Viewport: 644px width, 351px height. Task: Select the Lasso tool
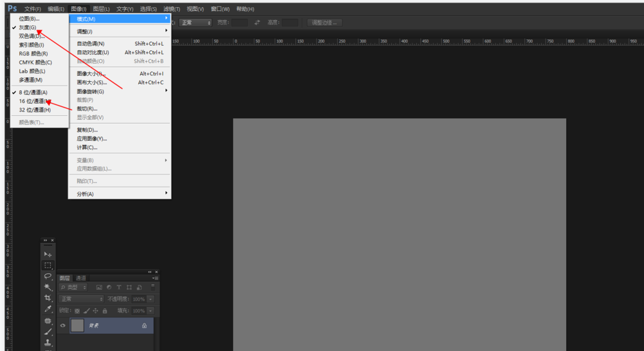tap(48, 276)
